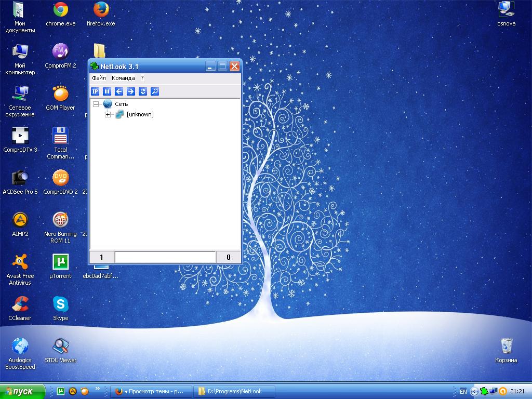Switch to Firefox Просмотр темы taskbar button
532x399 pixels.
(151, 391)
